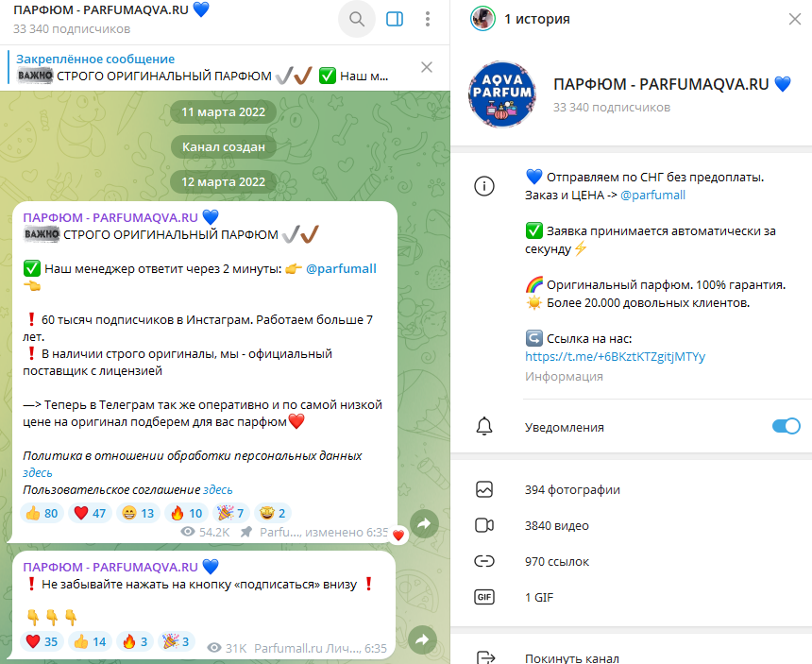812x664 pixels.
Task: Add thumbs-up reaction with 80 count
Action: tap(42, 513)
